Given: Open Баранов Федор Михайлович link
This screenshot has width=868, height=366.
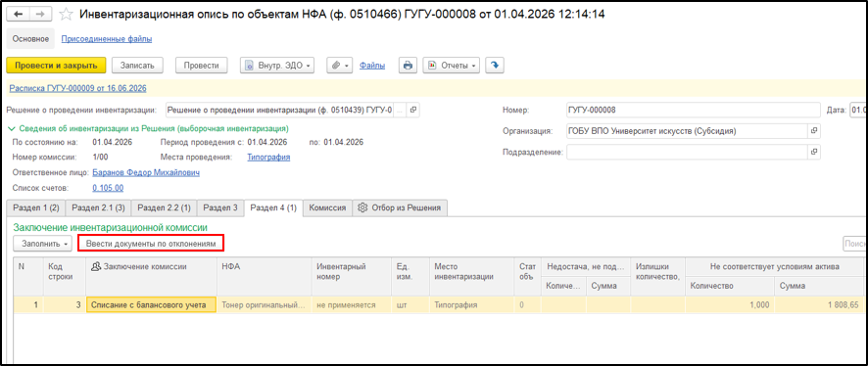Looking at the screenshot, I should point(146,172).
